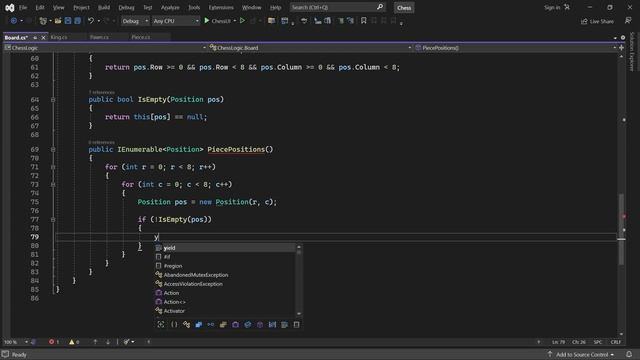Open the Extensions menu
Viewport: 640px width, 360px height.
[221, 7]
